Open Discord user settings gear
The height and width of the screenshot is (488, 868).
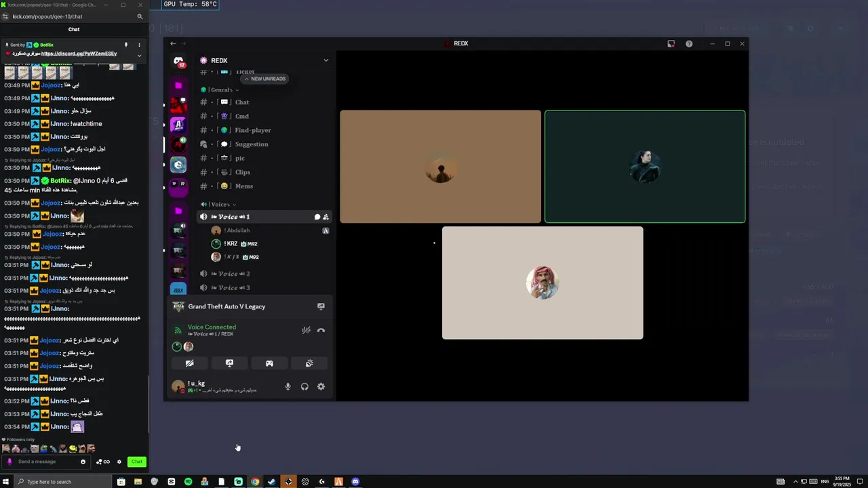pos(321,386)
